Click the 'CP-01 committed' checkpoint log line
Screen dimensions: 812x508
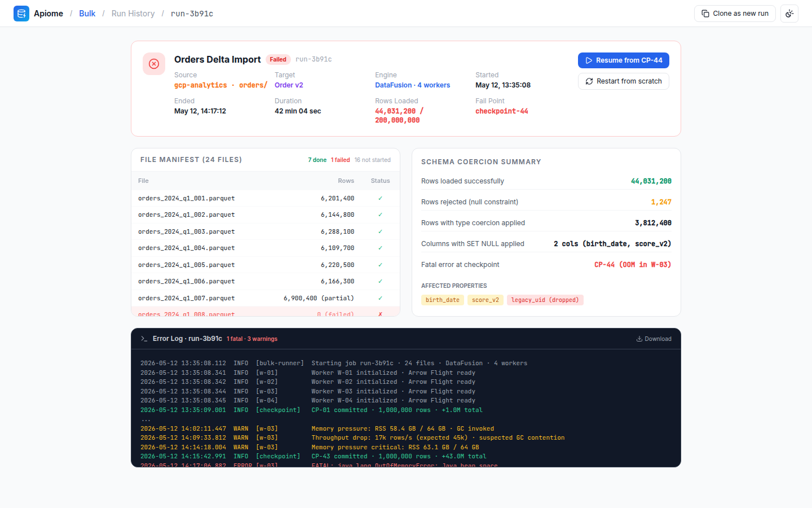click(311, 410)
